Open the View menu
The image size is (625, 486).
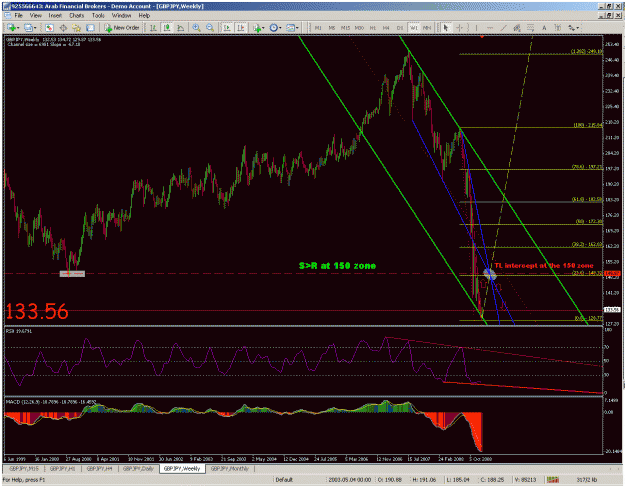click(35, 16)
